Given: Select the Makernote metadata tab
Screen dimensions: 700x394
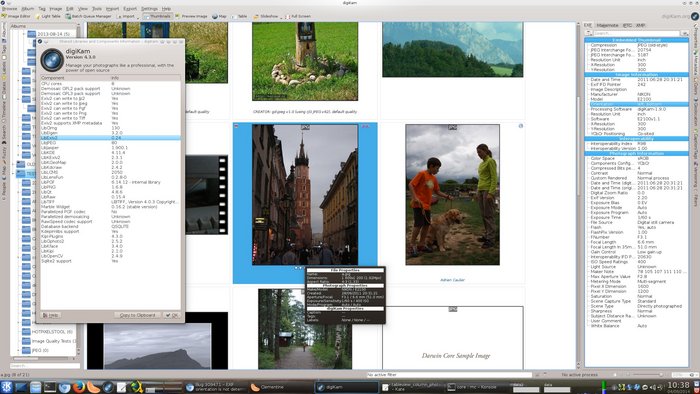Looking at the screenshot, I should (607, 25).
